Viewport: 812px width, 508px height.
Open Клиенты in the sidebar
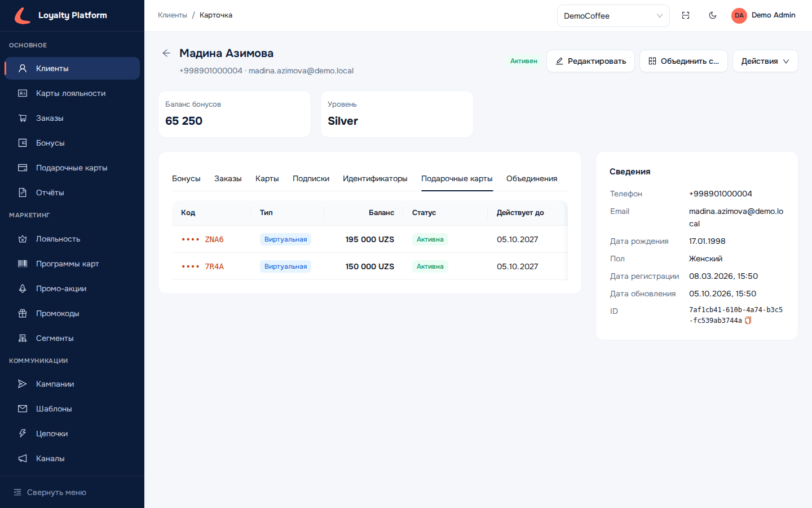72,68
